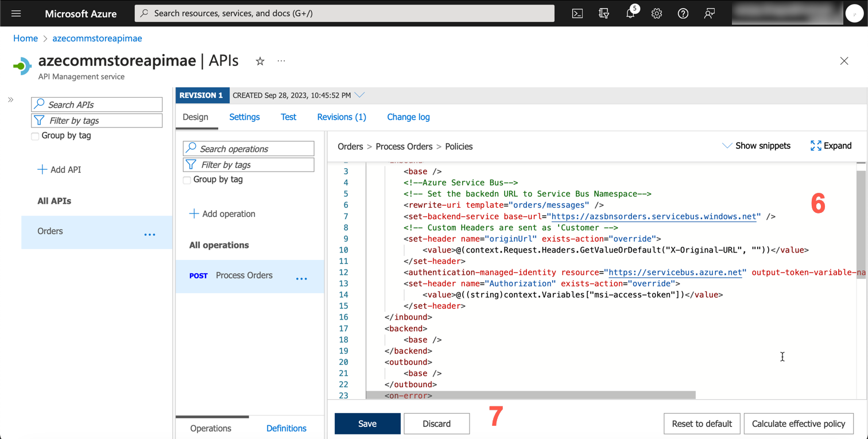868x439 pixels.
Task: Select All operations heading
Action: 219,245
